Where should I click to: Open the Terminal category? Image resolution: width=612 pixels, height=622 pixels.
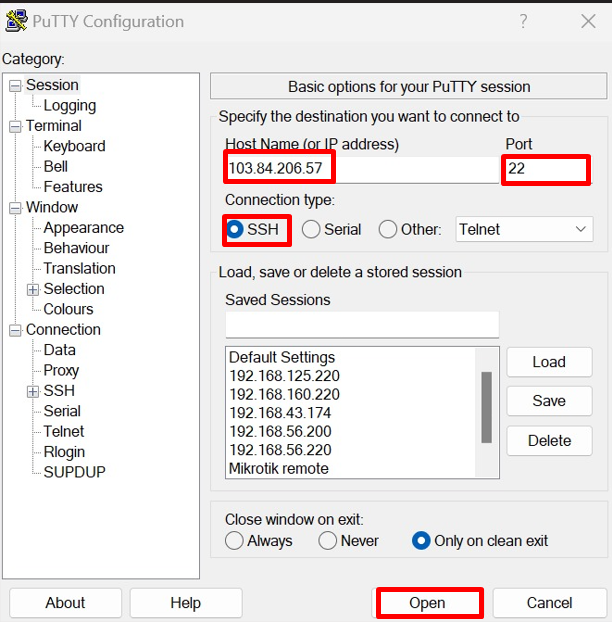click(54, 126)
